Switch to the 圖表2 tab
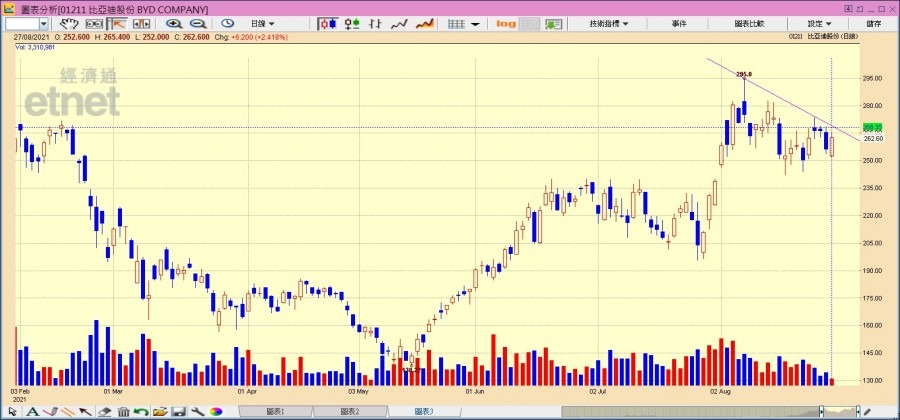The image size is (900, 420). (349, 412)
